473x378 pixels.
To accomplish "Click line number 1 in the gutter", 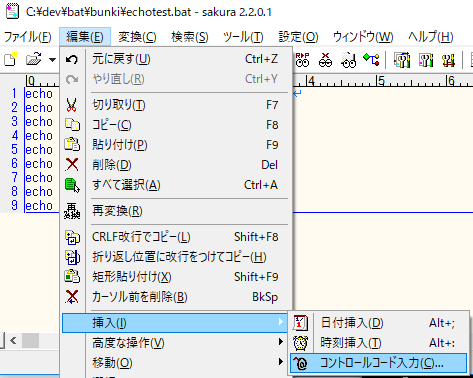I will coord(14,93).
